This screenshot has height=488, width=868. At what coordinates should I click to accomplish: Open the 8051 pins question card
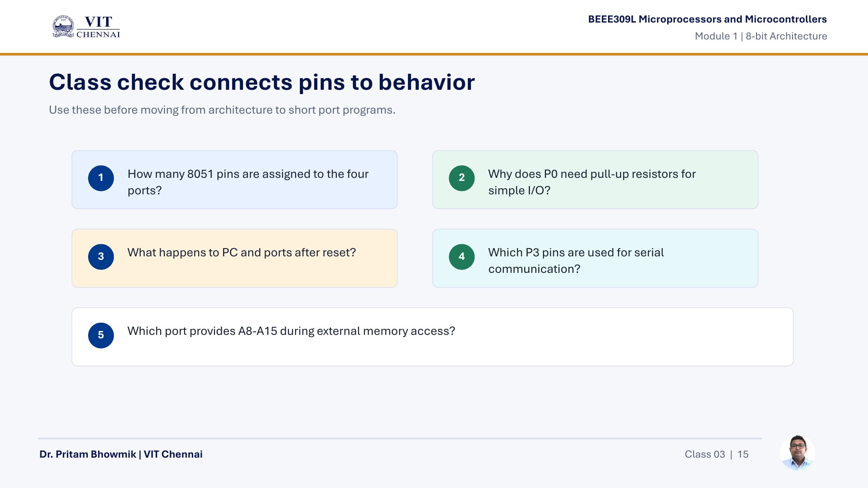pyautogui.click(x=234, y=180)
